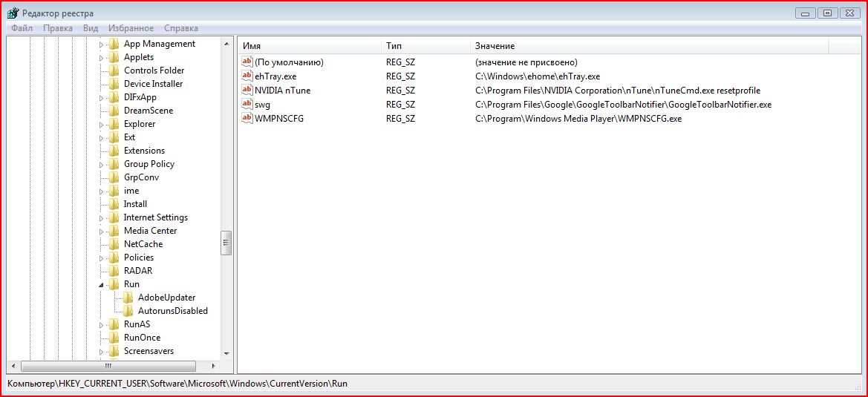
Task: Select the Screensavers key label
Action: (x=149, y=351)
